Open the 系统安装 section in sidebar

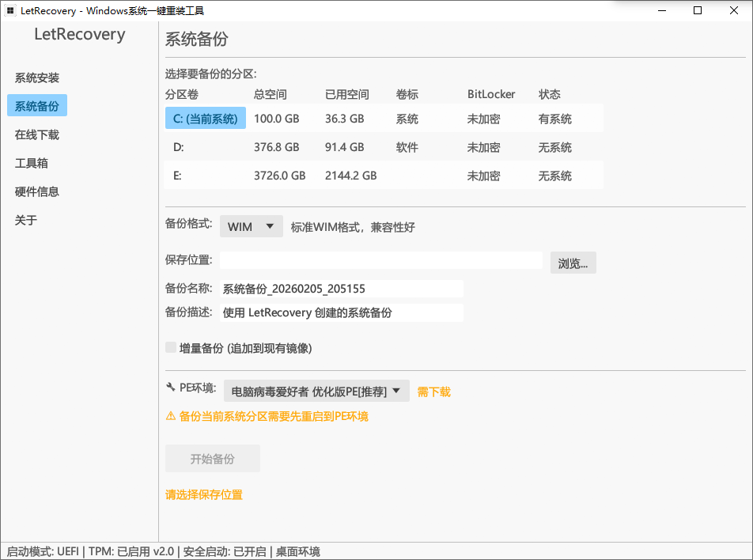(36, 78)
